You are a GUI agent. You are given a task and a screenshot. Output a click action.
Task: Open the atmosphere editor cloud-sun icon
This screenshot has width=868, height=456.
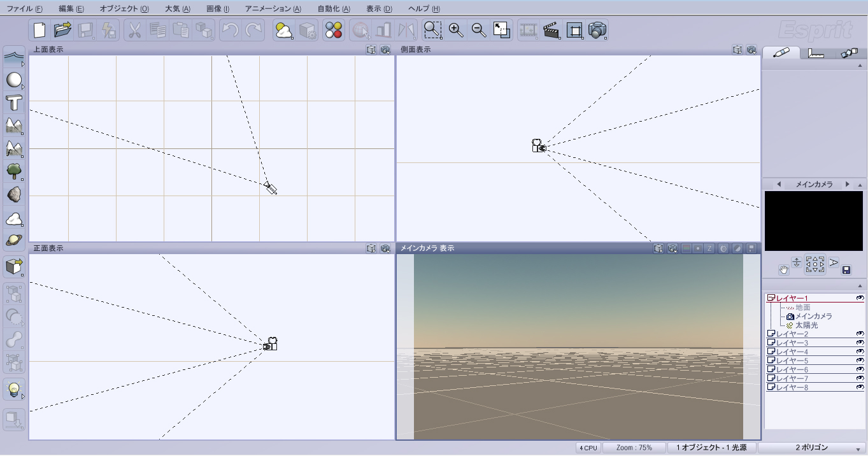[283, 31]
